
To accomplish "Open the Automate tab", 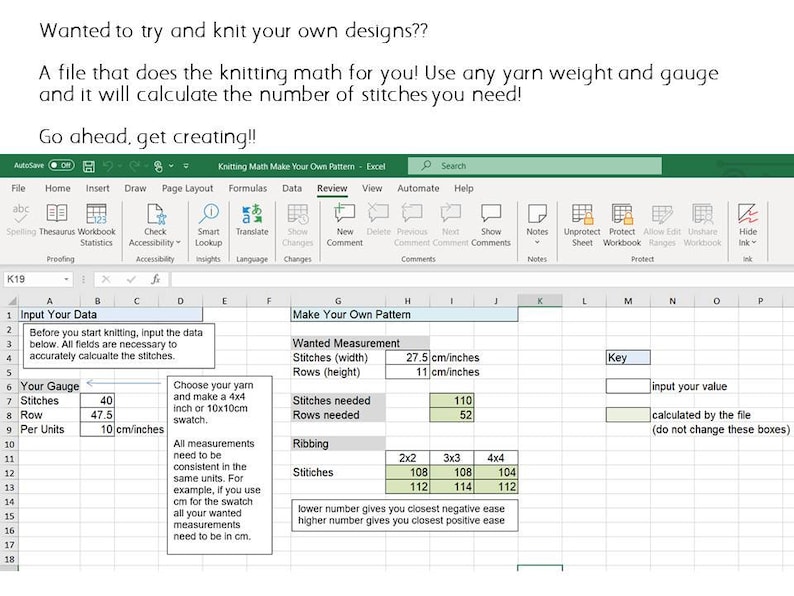I will coord(418,188).
